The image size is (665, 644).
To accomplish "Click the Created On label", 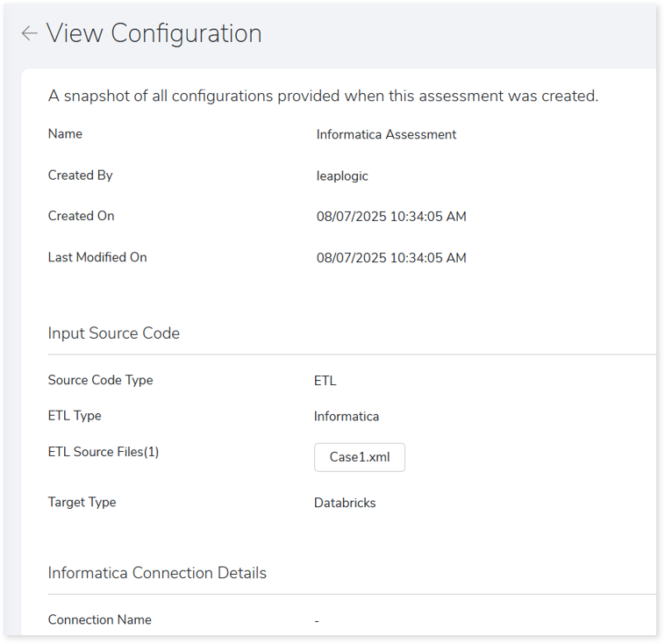I will pos(81,216).
